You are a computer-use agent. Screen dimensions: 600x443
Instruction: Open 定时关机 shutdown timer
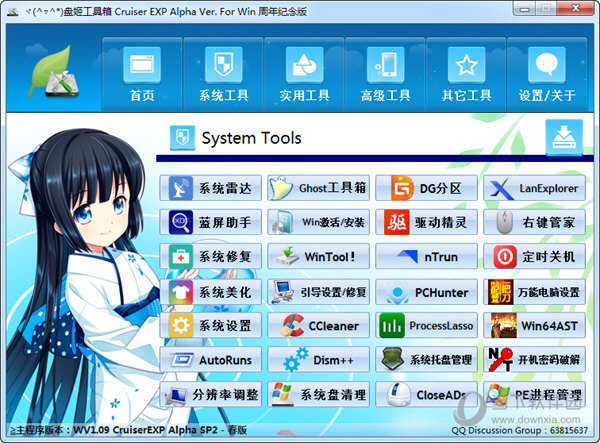[x=535, y=256]
